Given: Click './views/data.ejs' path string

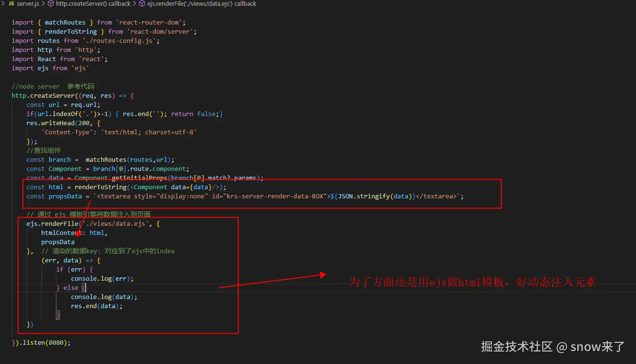Looking at the screenshot, I should (116, 224).
